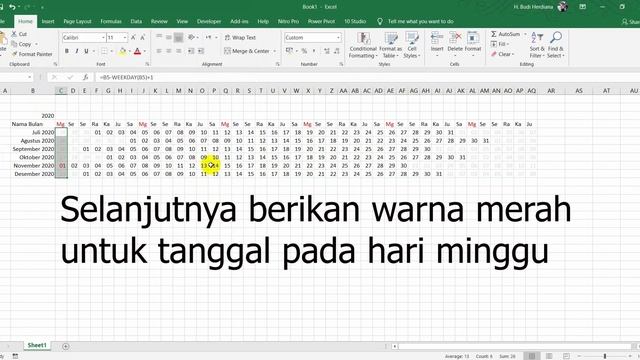Click Increase Indent icon
The image size is (640, 360).
(201, 51)
